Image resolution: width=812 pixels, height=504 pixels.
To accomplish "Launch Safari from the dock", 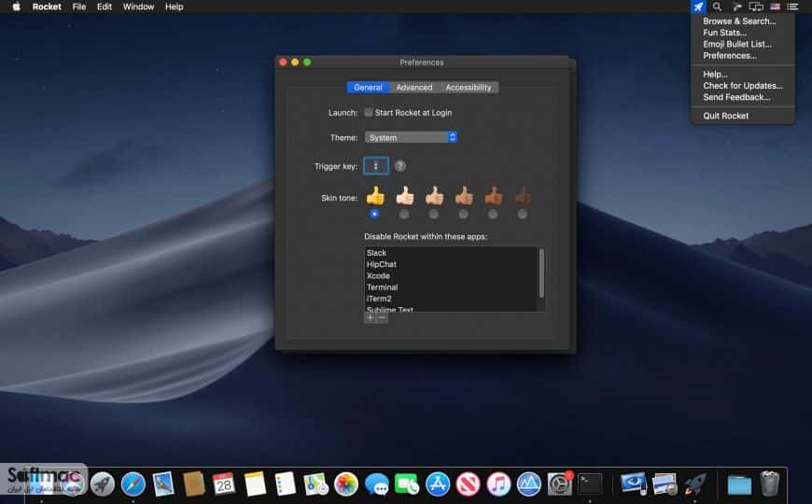I will 133,484.
